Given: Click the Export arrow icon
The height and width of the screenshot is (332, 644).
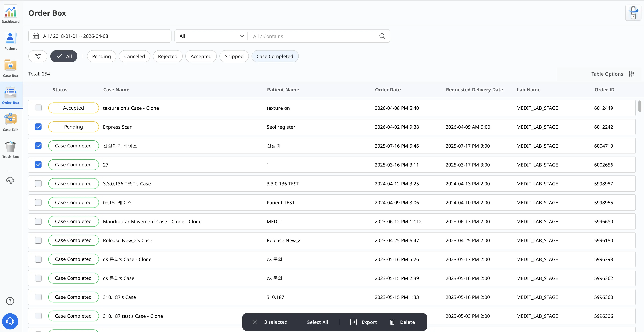Looking at the screenshot, I should [353, 322].
